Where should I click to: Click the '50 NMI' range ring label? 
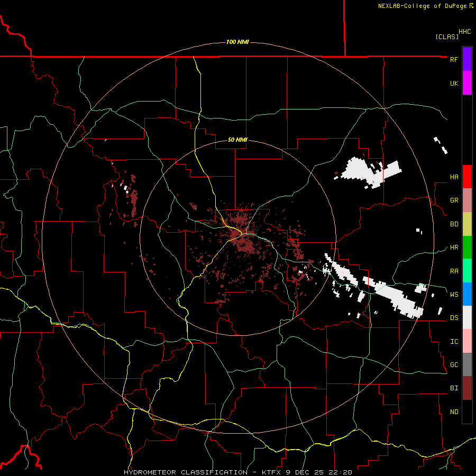point(237,140)
